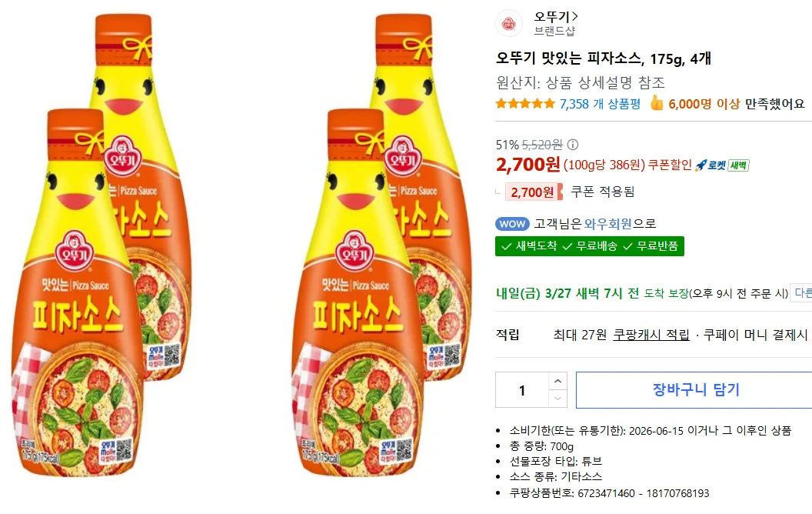
Task: Click the thumbs-up satisfaction icon
Action: tap(656, 104)
